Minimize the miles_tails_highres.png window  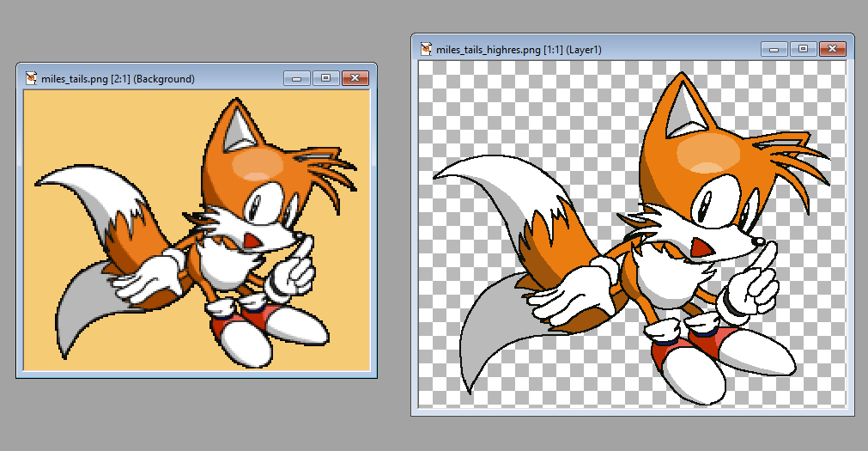coord(774,49)
